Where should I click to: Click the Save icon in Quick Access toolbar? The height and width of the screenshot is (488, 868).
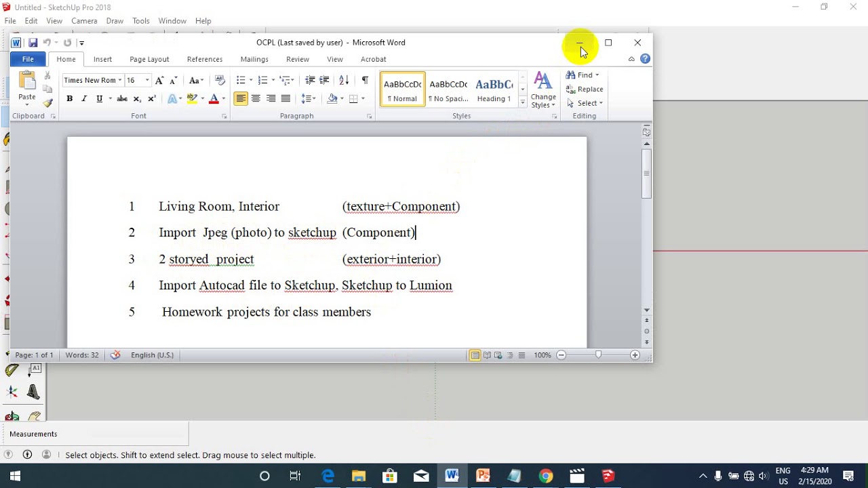coord(33,43)
